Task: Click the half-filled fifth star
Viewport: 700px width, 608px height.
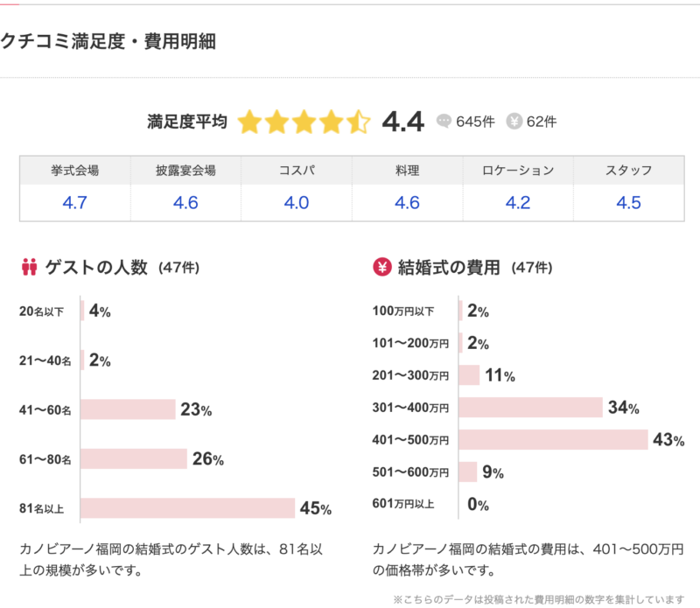Action: tap(359, 122)
